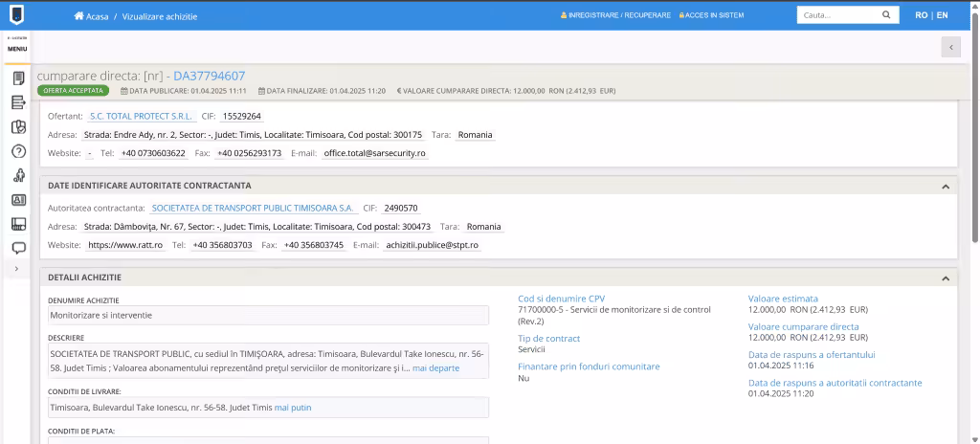Click the home icon beside Acasa

(78, 15)
